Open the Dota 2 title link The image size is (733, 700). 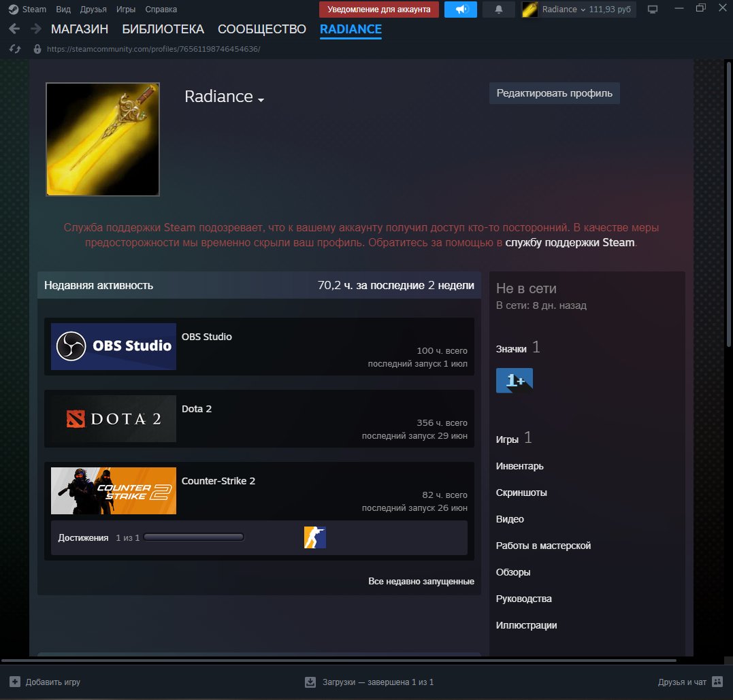pyautogui.click(x=196, y=408)
